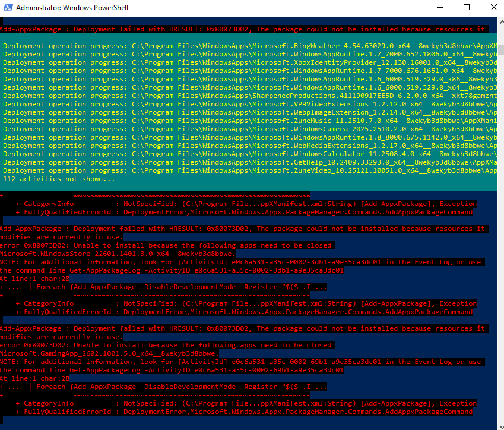Click the "112 activities not shown..." text
The height and width of the screenshot is (430, 504).
click(x=59, y=179)
